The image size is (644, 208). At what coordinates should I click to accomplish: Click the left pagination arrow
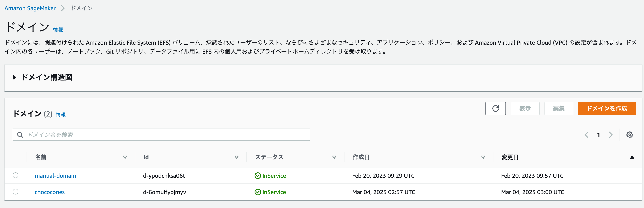[587, 135]
